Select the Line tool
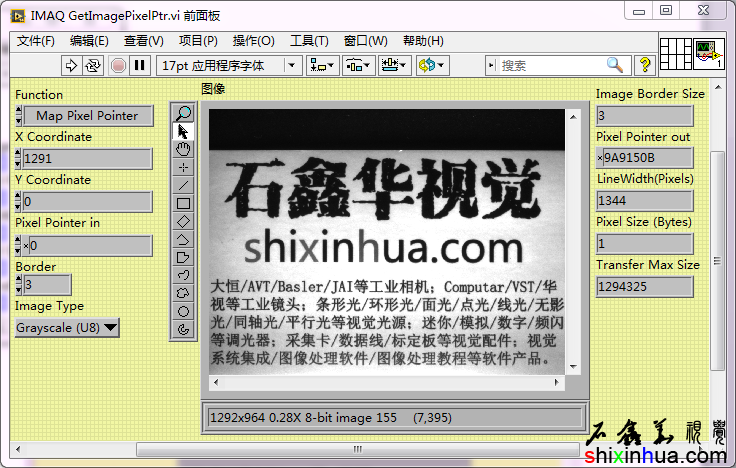The width and height of the screenshot is (736, 468). point(183,185)
